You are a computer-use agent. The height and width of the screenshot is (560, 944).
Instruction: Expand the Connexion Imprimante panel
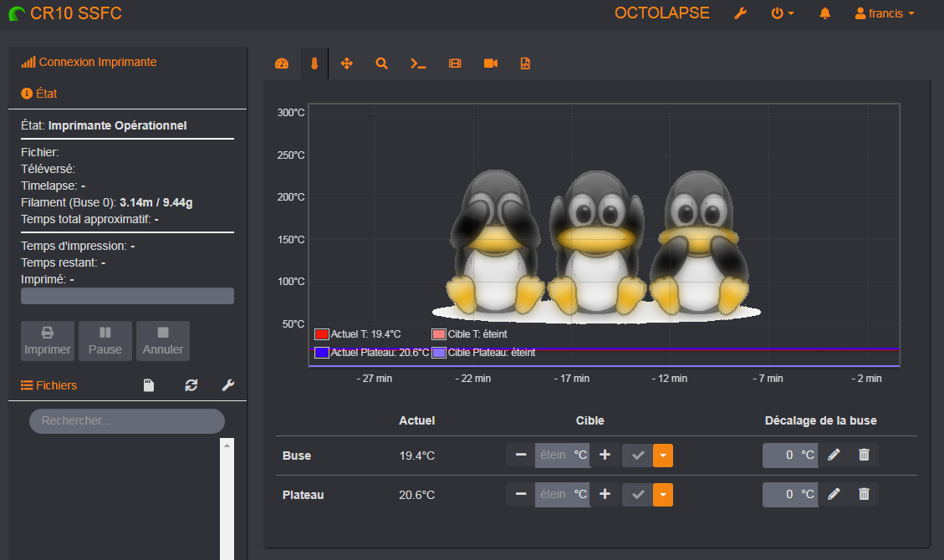tap(89, 62)
